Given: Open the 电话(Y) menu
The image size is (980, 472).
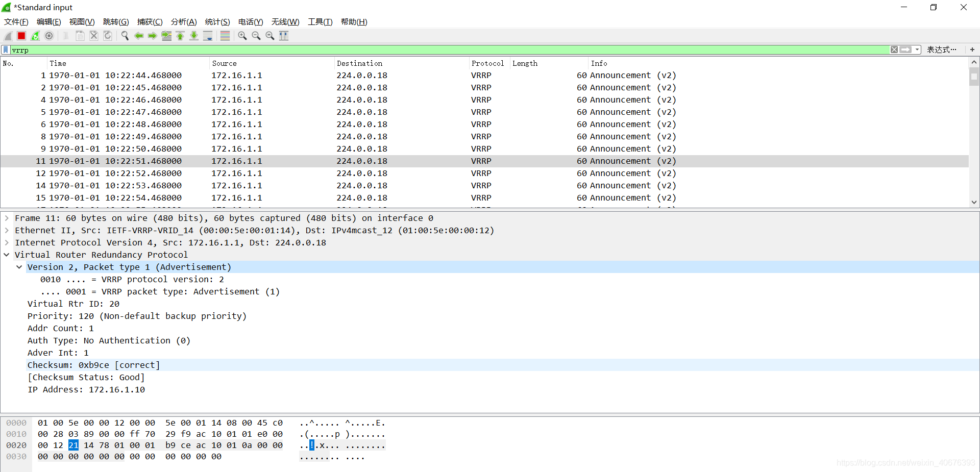Looking at the screenshot, I should click(x=251, y=21).
